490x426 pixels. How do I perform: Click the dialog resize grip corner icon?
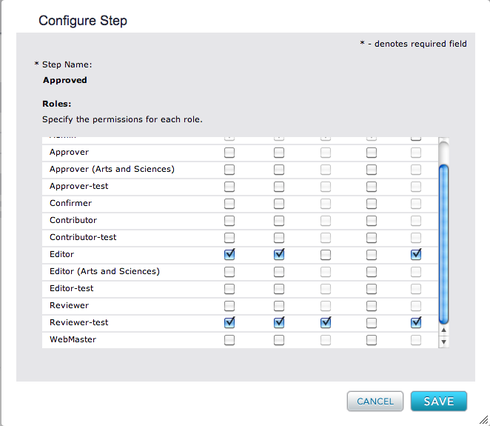(x=483, y=420)
